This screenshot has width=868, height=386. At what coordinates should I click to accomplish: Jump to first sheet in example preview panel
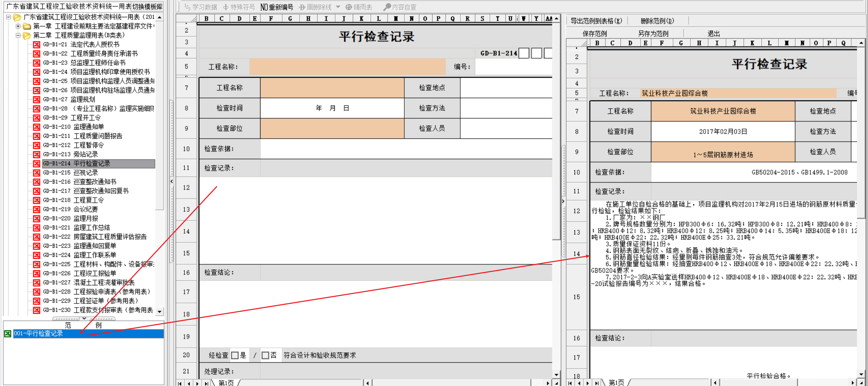[x=570, y=383]
